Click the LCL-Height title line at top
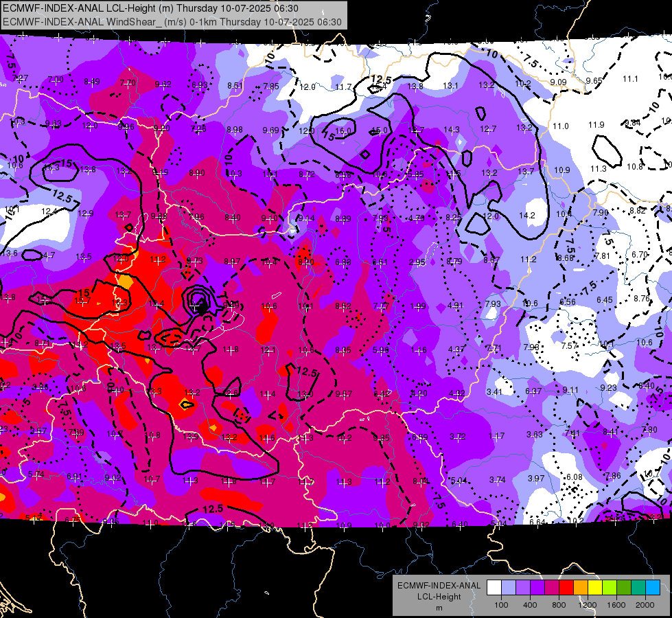This screenshot has height=618, width=672. [150, 8]
